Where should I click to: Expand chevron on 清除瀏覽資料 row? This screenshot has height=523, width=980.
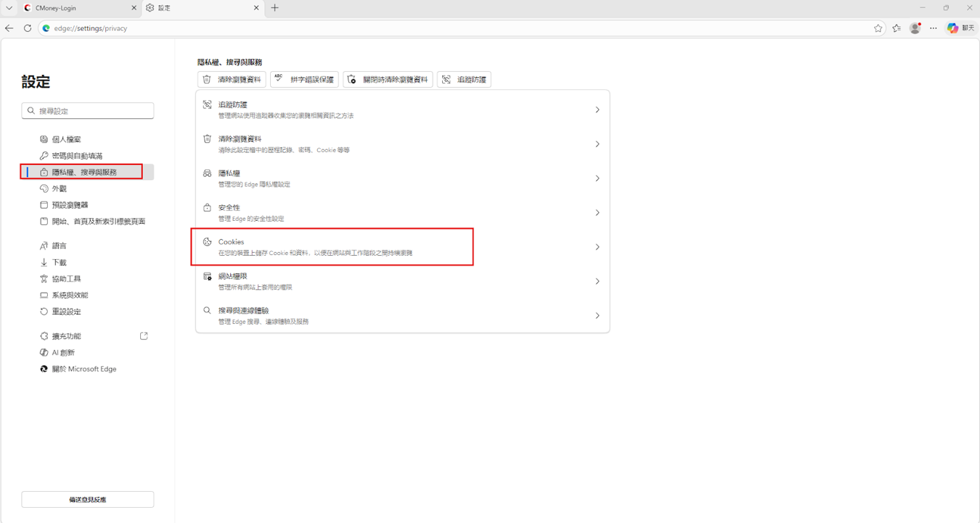tap(597, 144)
